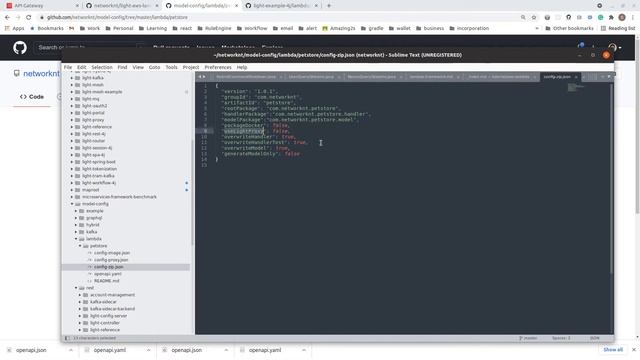This screenshot has width=640, height=360.
Task: Open the Find menu
Action: (x=122, y=67)
